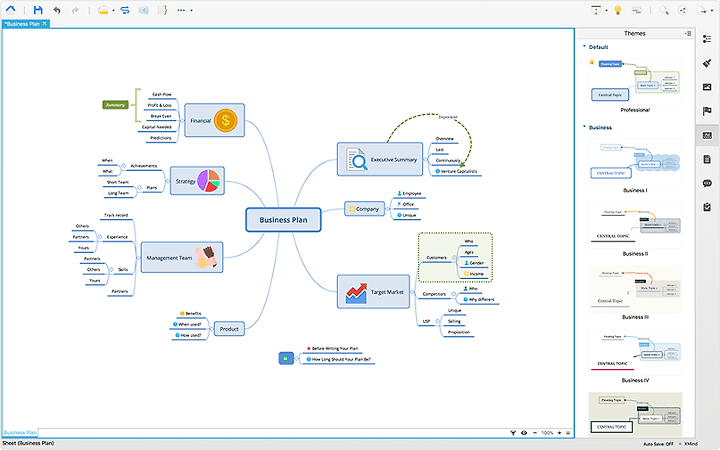Open the Outline panel sidebar icon

[707, 39]
